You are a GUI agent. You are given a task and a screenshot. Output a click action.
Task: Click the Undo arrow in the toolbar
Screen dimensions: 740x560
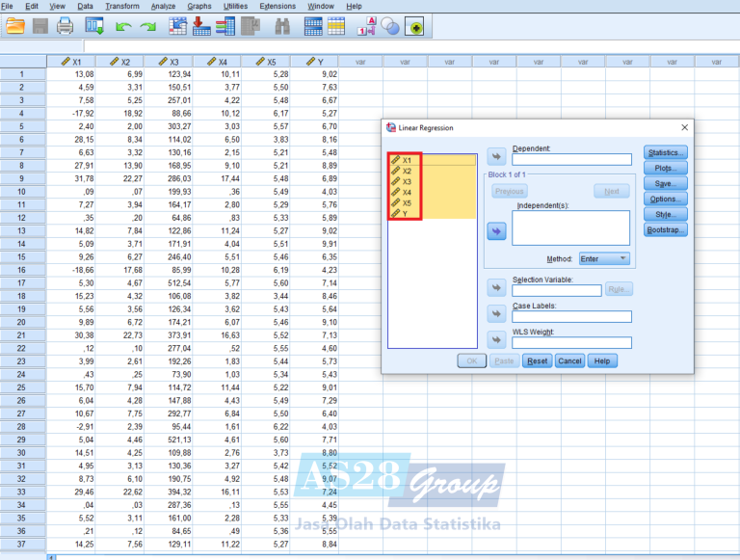[122, 27]
